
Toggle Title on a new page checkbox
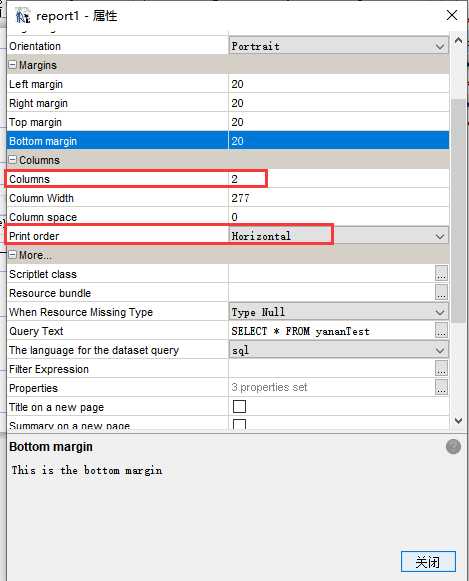pyautogui.click(x=239, y=406)
